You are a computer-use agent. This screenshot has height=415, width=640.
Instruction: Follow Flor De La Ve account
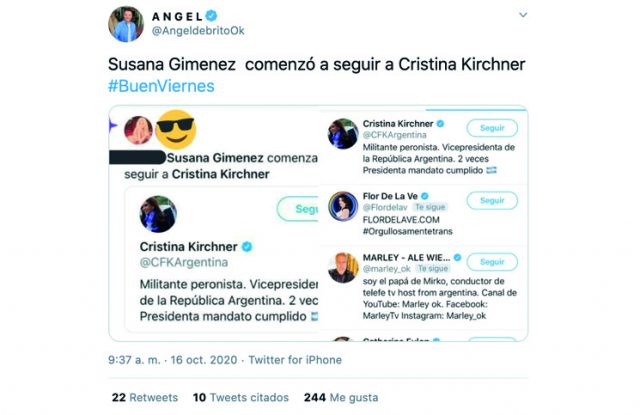tap(492, 200)
